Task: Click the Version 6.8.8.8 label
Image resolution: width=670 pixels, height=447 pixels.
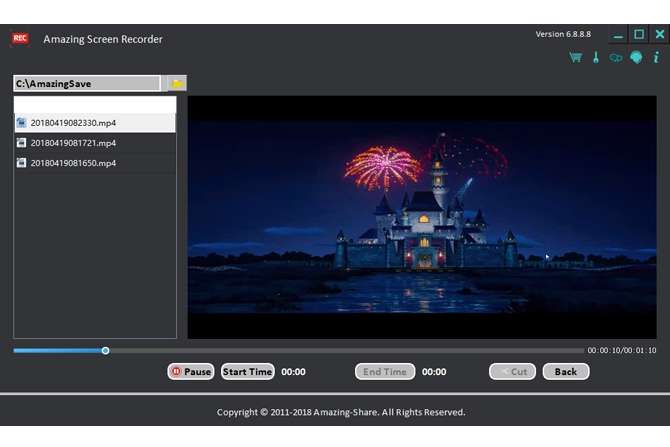Action: [x=563, y=34]
